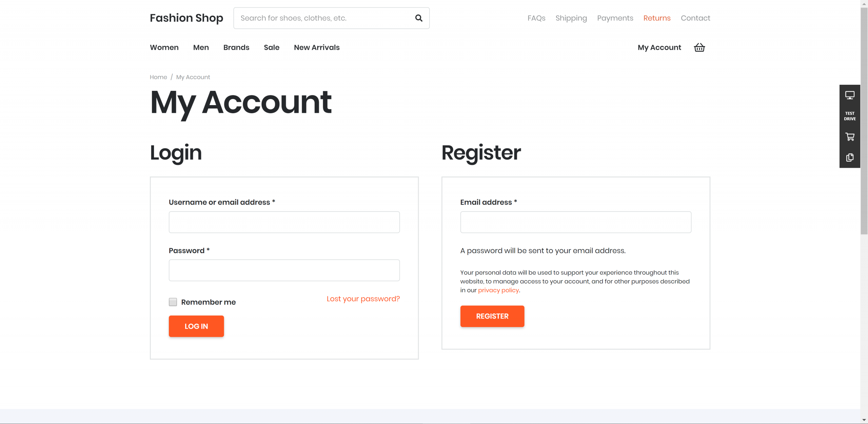Follow the Lost your password link
Screen dimensions: 868x424
(363, 299)
